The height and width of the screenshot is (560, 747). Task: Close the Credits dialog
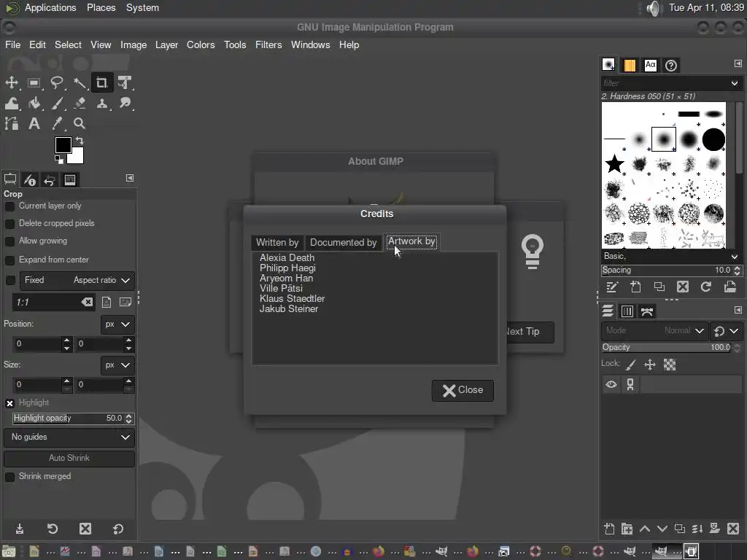[462, 391]
